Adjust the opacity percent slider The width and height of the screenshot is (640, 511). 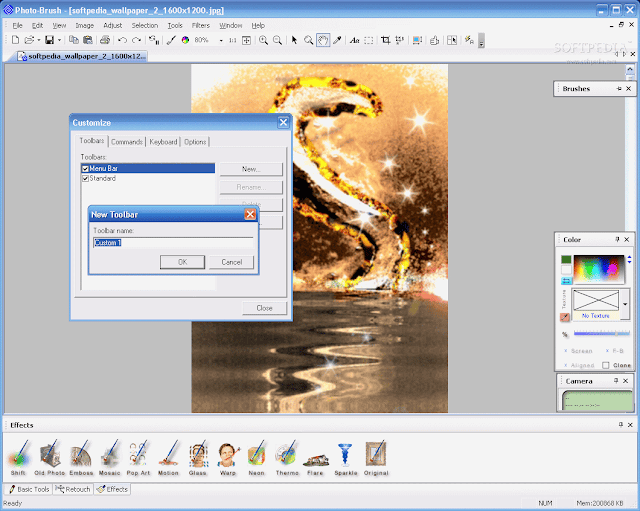pos(602,333)
